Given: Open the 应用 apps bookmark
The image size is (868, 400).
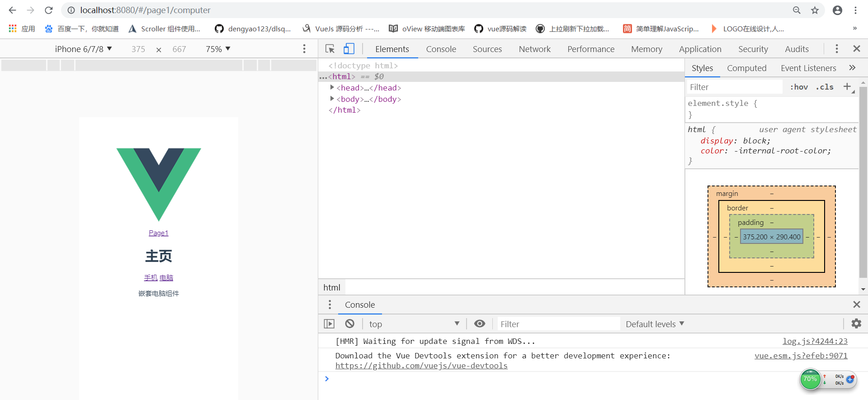Looking at the screenshot, I should (22, 29).
